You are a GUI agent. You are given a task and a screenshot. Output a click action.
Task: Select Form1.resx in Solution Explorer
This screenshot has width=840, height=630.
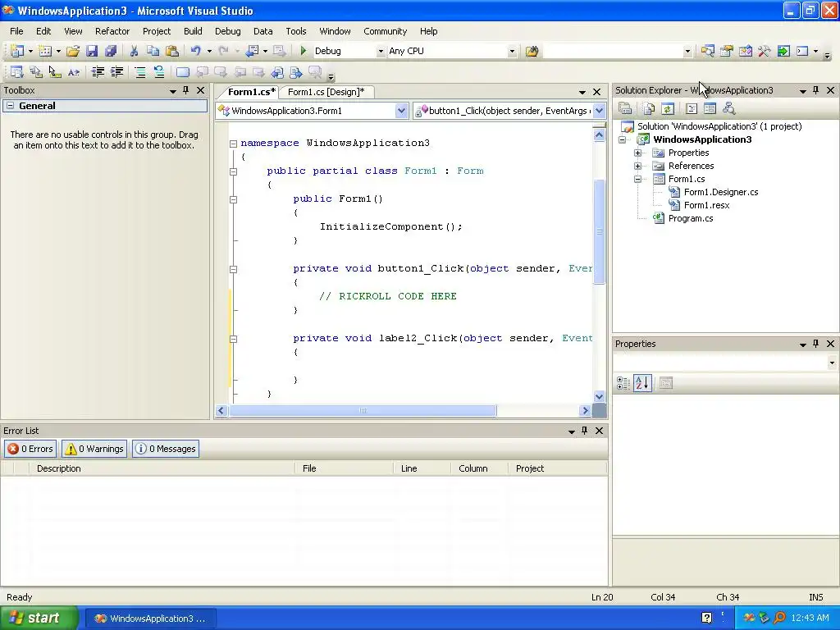tap(706, 205)
